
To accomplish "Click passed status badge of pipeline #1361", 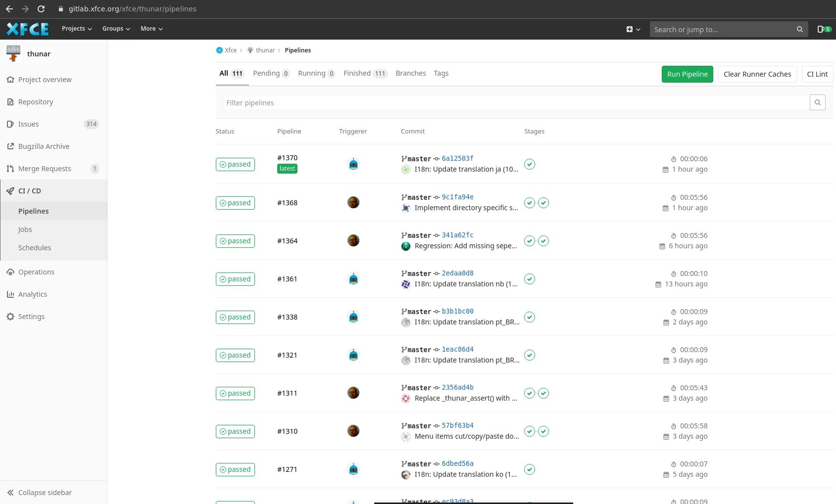I will 235,279.
